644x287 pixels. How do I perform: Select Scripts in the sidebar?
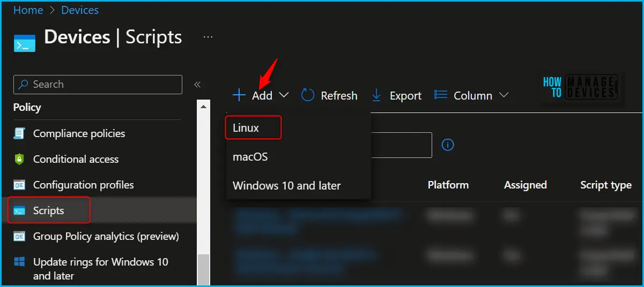click(49, 210)
